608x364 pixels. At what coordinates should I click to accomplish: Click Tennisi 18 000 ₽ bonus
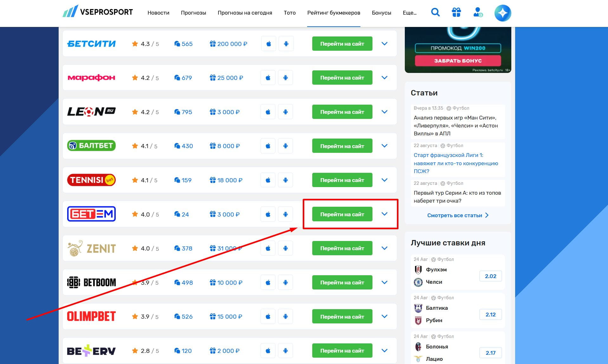tap(226, 180)
